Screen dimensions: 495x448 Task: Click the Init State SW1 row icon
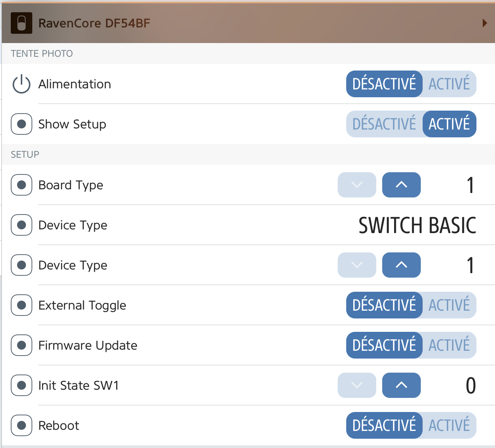[x=22, y=385]
